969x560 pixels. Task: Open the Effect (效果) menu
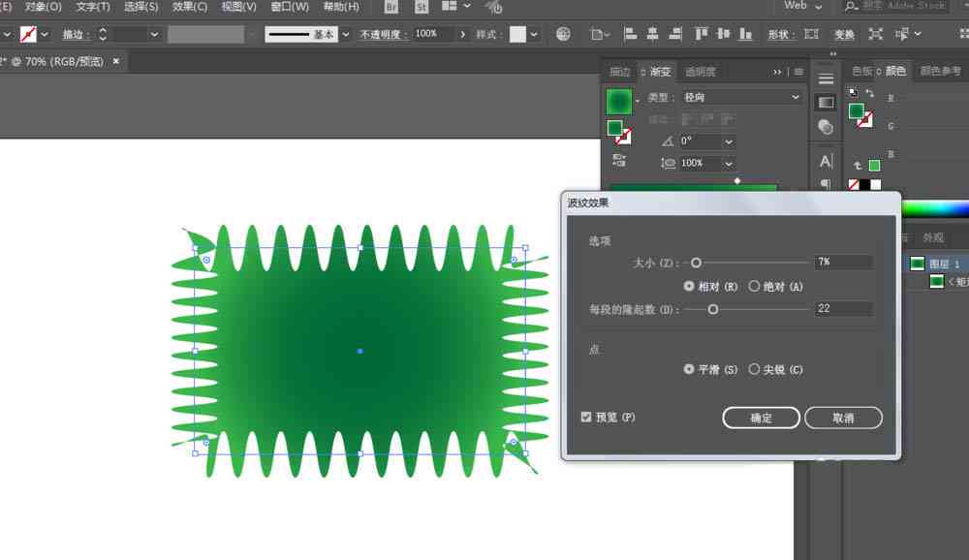click(190, 7)
